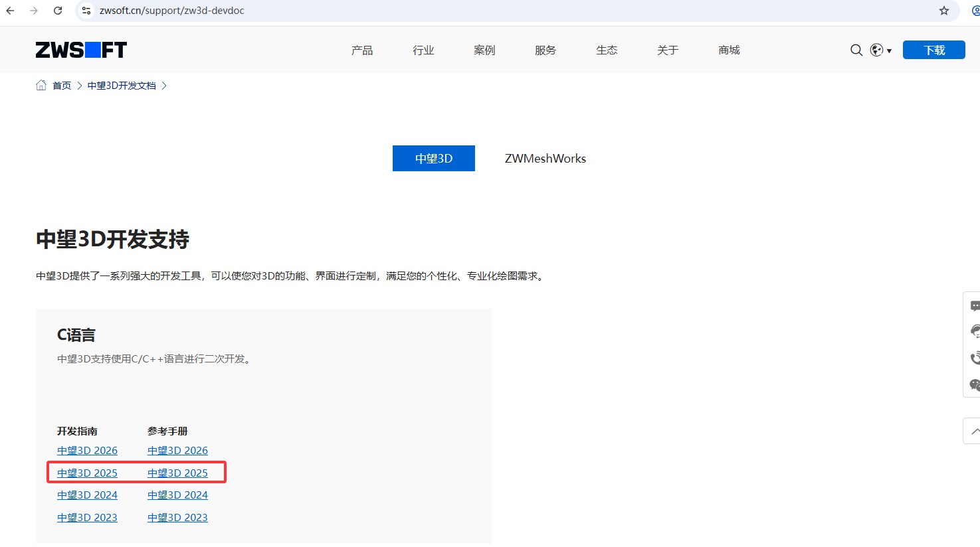Open 开发指南 中望3D 2026 link
This screenshot has width=980, height=547.
tap(87, 451)
